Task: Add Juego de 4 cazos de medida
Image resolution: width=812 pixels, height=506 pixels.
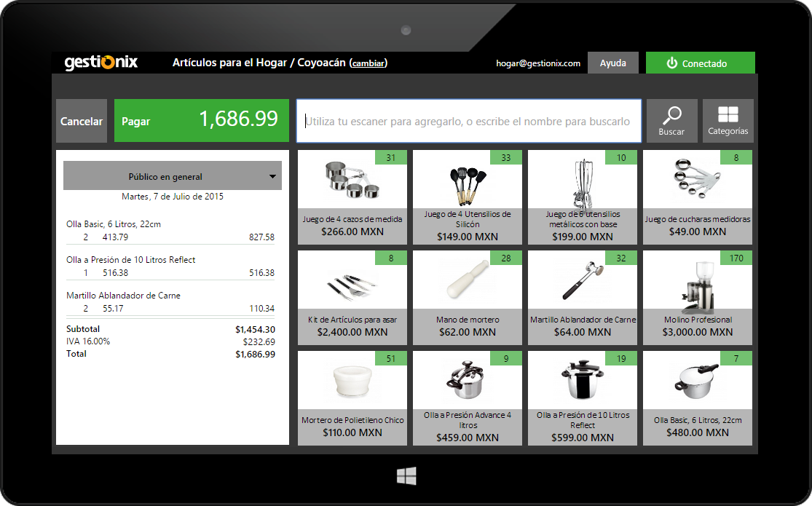Action: point(352,197)
